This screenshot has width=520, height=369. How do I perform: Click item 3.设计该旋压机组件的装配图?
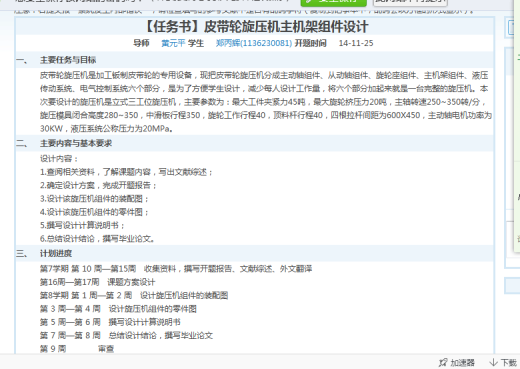[94, 199]
